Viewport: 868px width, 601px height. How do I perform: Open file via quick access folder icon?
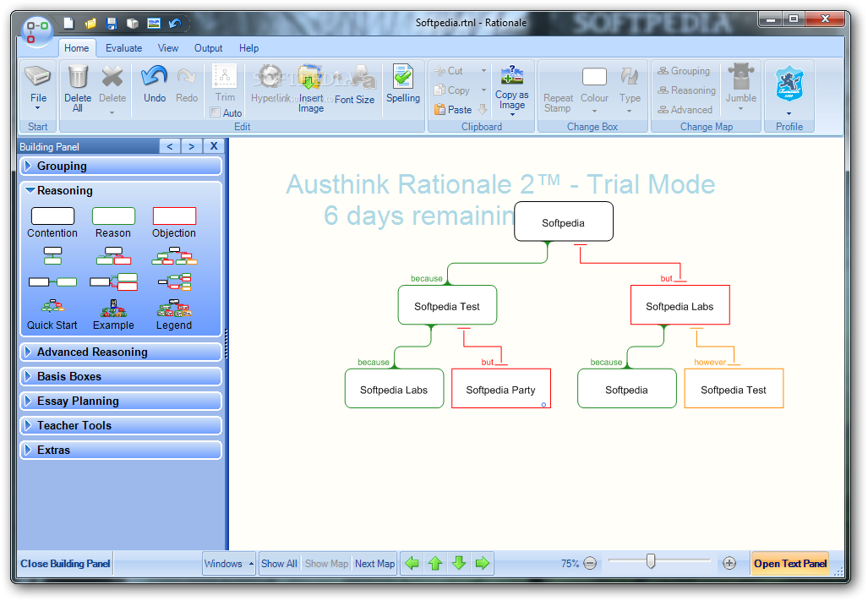point(90,23)
